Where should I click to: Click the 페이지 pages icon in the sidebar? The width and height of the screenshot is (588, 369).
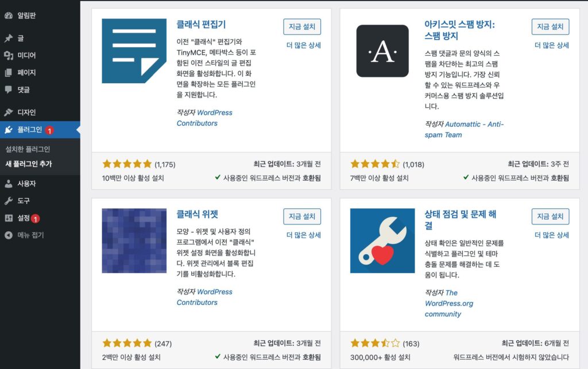pyautogui.click(x=8, y=73)
